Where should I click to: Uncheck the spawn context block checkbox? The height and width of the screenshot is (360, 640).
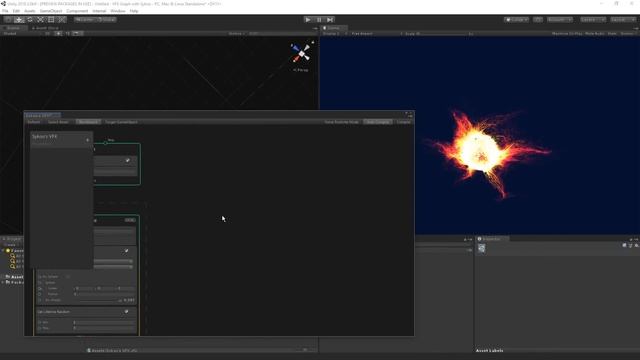tap(128, 160)
